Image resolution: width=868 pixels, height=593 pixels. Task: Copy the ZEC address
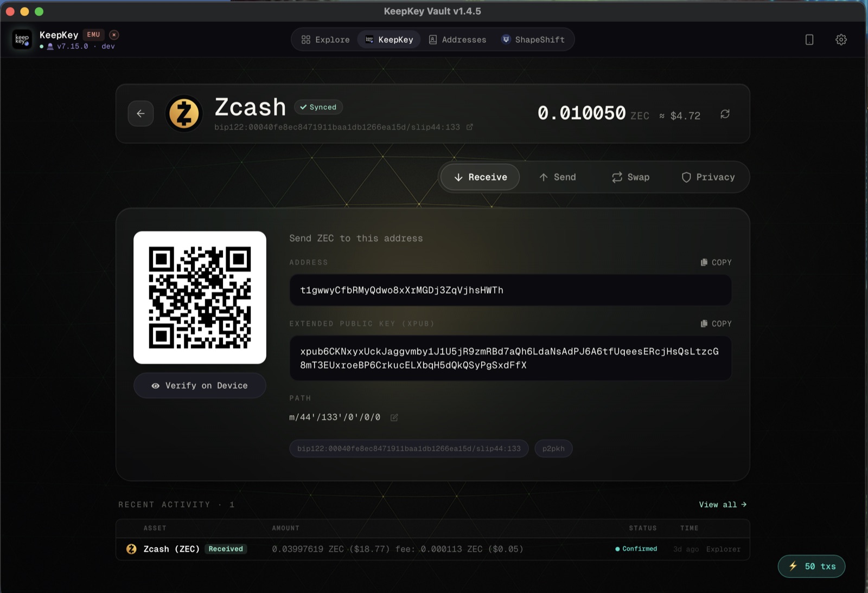[716, 262]
